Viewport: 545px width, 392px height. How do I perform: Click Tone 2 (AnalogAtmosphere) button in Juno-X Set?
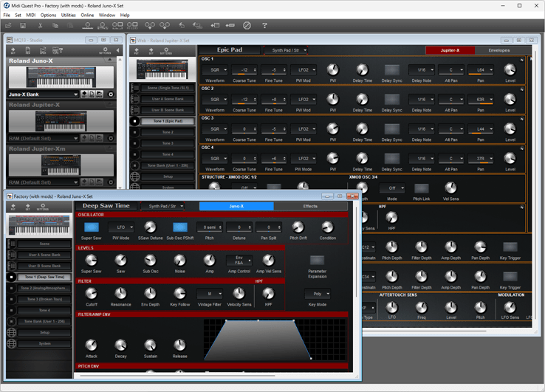click(44, 288)
